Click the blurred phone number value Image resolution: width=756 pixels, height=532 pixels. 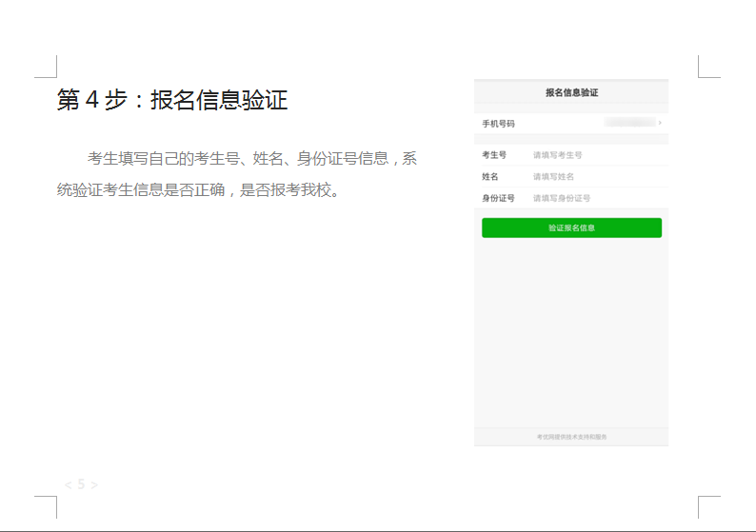[x=630, y=123]
